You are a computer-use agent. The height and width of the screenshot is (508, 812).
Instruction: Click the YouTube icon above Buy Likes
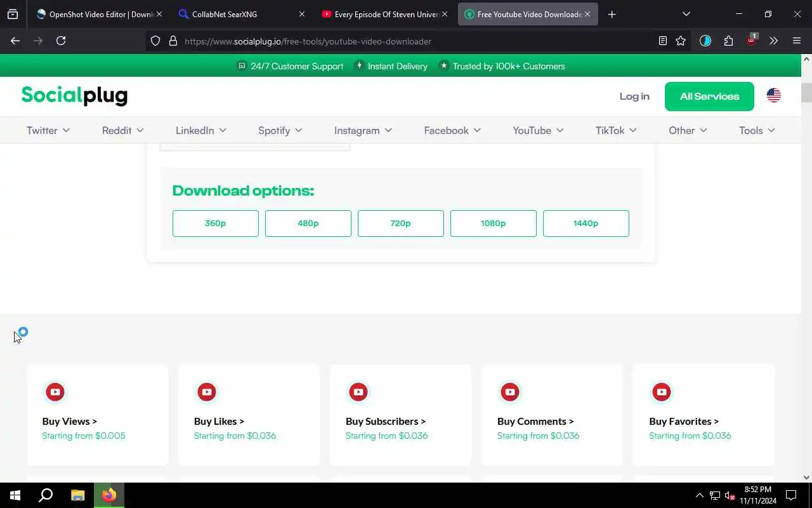[x=207, y=392]
